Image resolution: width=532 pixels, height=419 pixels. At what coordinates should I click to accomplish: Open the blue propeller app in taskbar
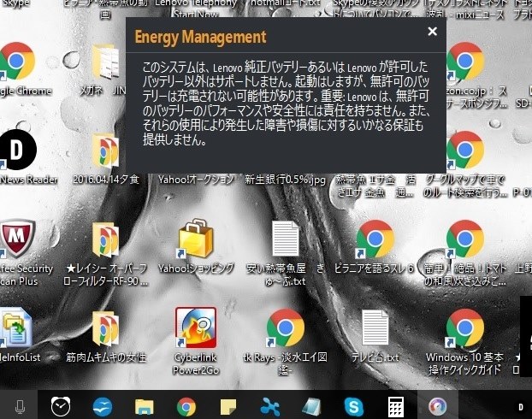point(270,406)
